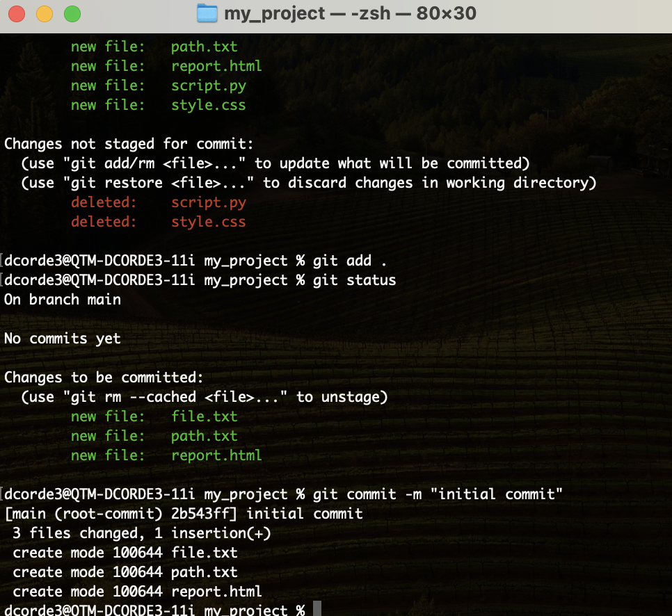
Task: Close the terminal window with red button
Action: coord(17,13)
